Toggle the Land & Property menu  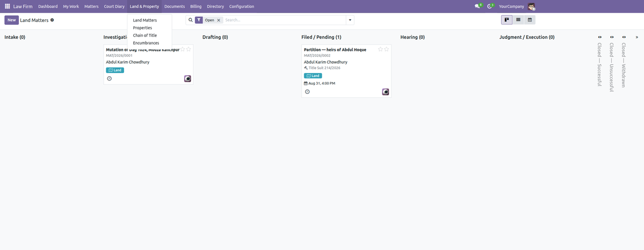(x=144, y=6)
